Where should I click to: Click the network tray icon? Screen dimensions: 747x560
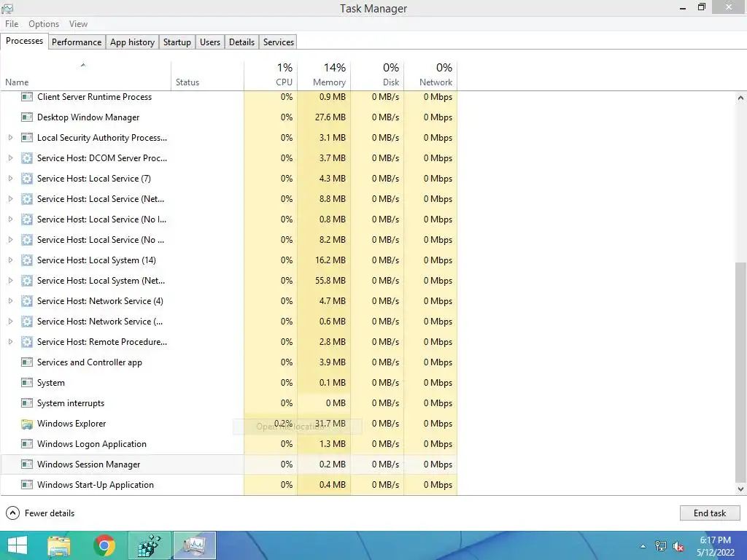click(x=661, y=546)
